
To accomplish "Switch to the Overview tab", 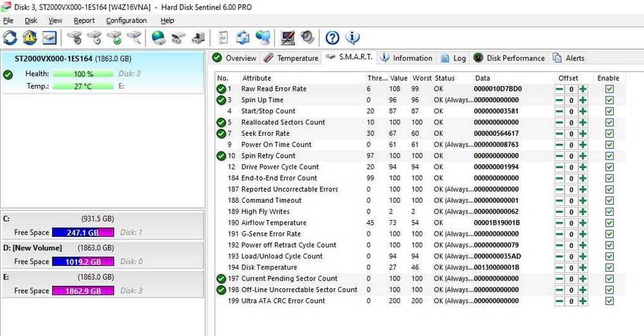I will point(234,58).
